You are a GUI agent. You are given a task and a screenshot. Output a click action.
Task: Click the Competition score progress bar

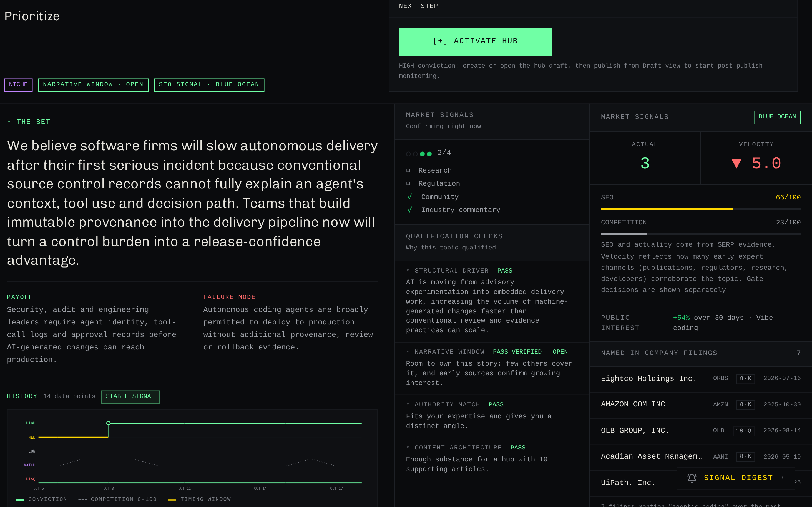coord(701,234)
